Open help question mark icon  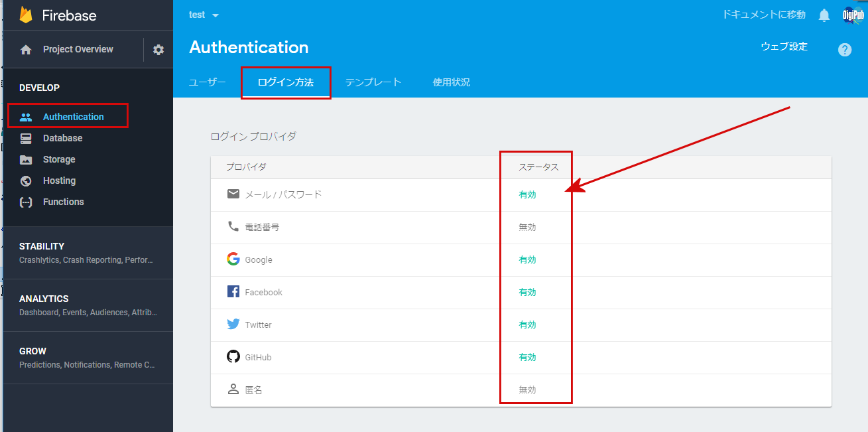coord(845,50)
